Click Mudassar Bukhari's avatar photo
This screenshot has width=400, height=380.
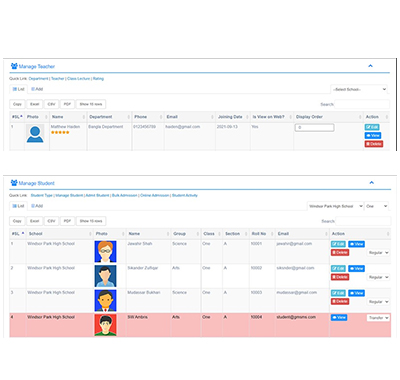(x=105, y=301)
